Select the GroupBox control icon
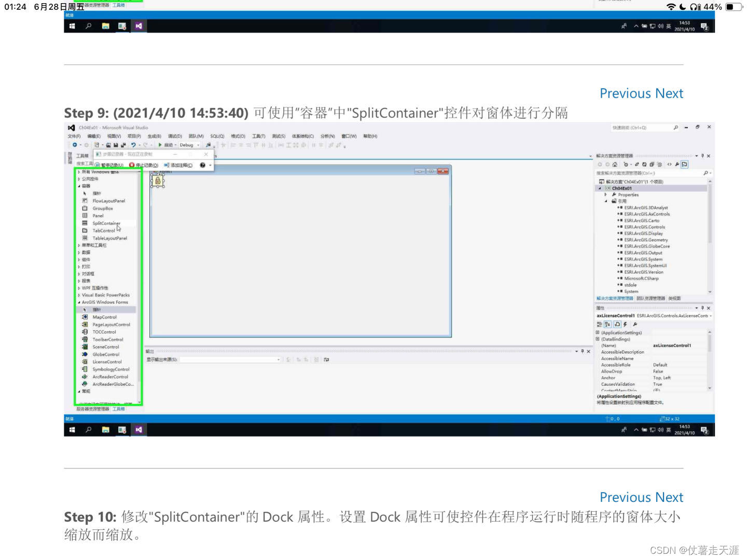Image resolution: width=747 pixels, height=560 pixels. tap(85, 208)
